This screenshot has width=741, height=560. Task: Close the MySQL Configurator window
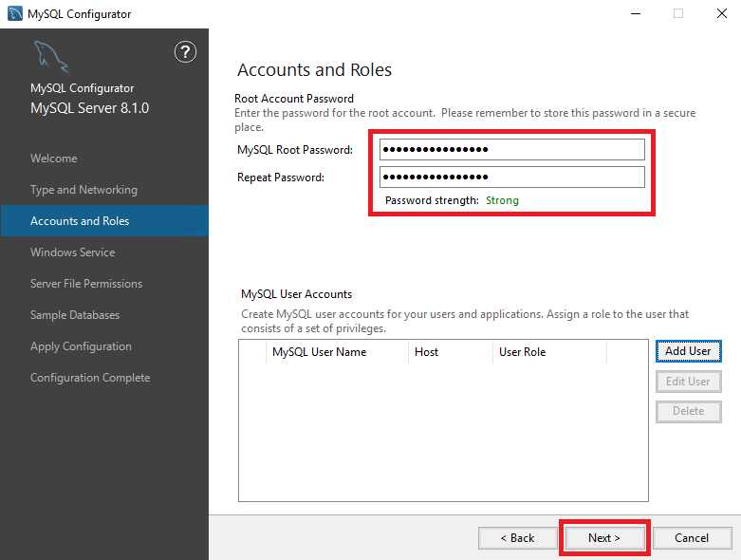pyautogui.click(x=722, y=13)
